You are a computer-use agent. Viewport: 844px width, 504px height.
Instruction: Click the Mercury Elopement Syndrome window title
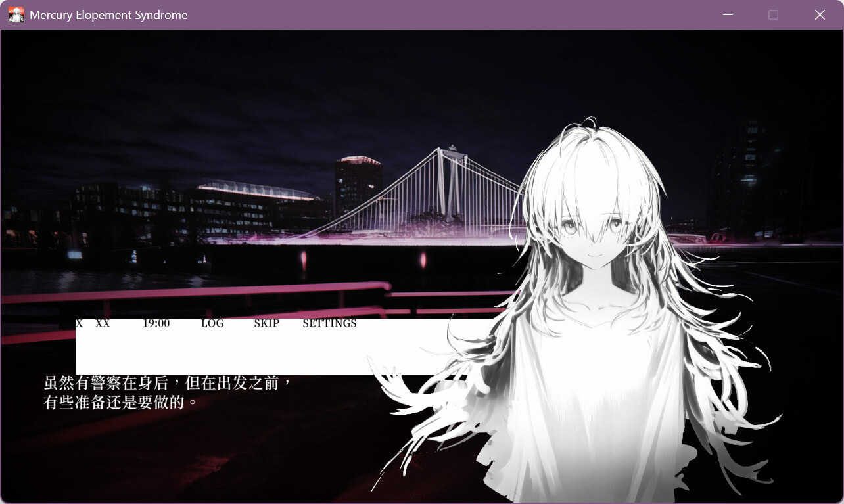pos(108,15)
